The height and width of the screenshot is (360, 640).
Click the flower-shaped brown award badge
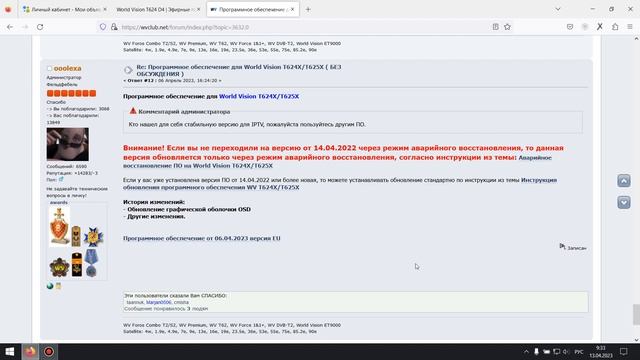point(59,267)
